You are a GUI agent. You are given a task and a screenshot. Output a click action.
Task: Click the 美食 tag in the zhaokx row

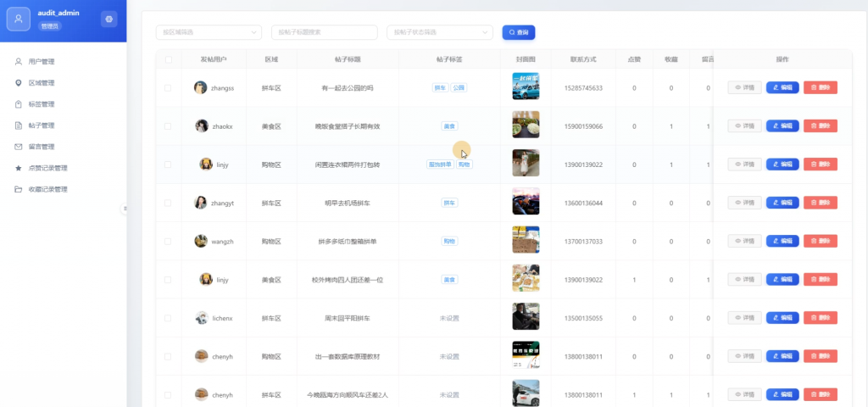[449, 126]
